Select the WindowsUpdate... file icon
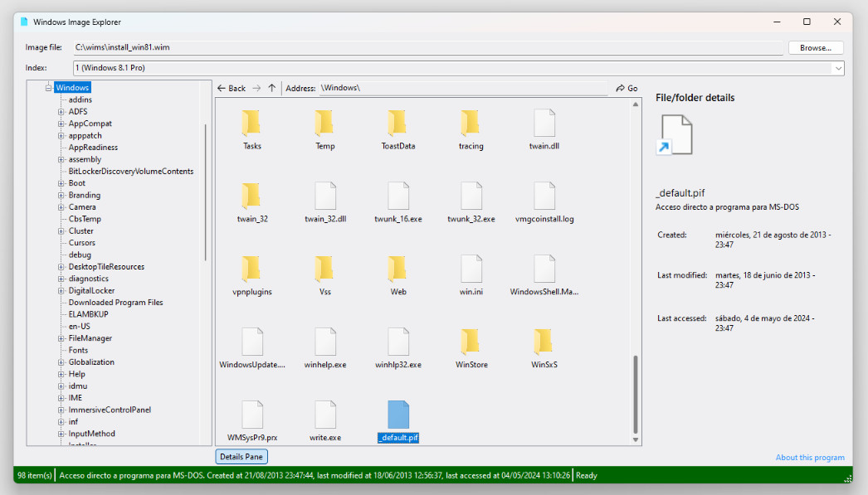The height and width of the screenshot is (495, 868). 252,342
